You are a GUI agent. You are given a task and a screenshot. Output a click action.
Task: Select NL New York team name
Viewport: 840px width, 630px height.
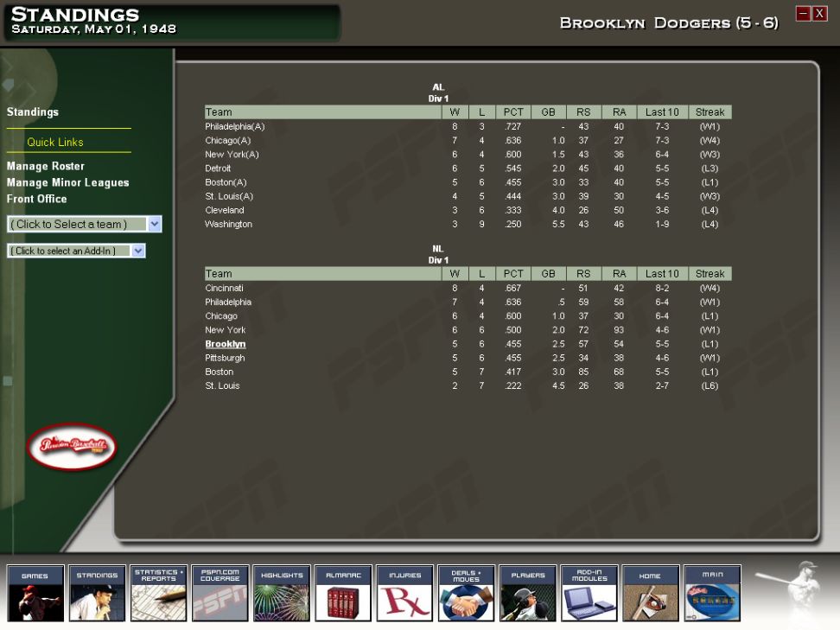click(225, 330)
